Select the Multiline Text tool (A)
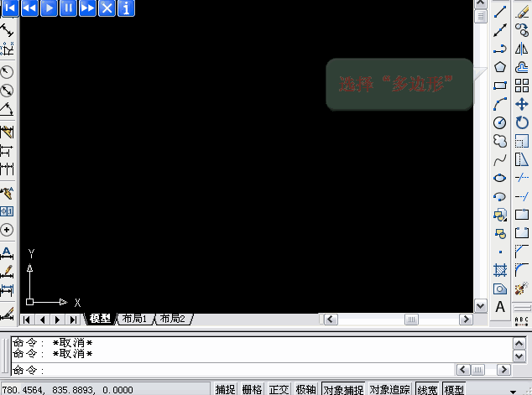The image size is (532, 395). coord(500,307)
